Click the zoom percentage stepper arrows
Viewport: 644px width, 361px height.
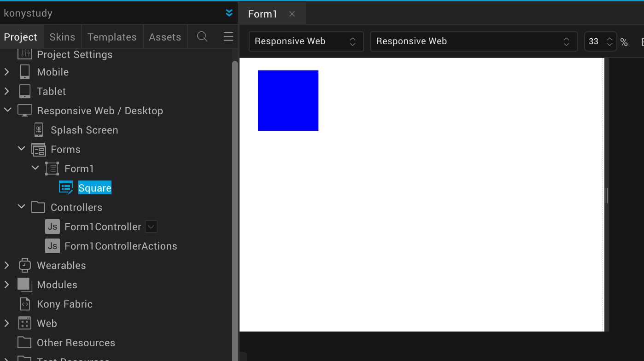pyautogui.click(x=609, y=41)
